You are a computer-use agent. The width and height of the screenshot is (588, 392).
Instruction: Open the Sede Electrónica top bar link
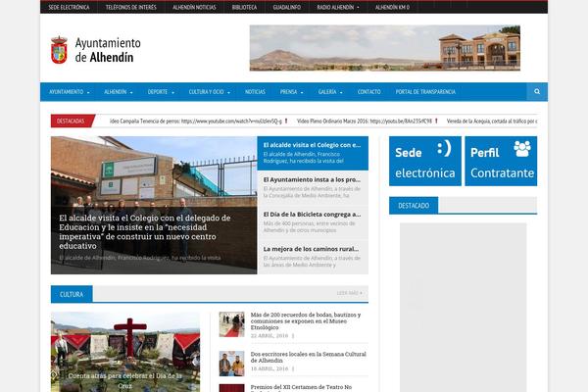[69, 7]
